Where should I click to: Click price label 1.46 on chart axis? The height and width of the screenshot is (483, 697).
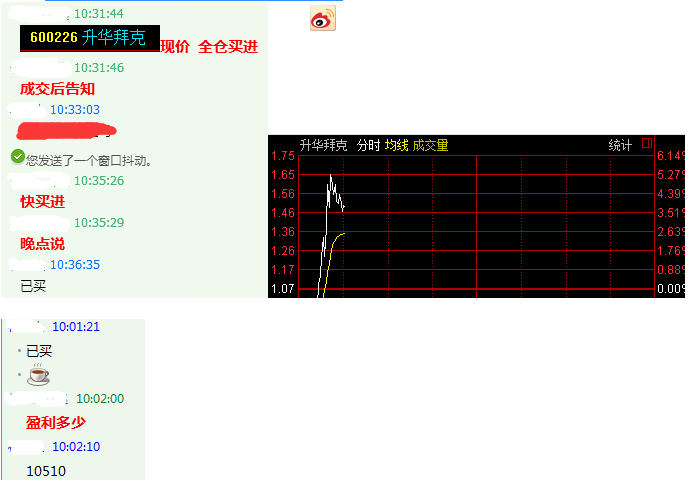click(283, 213)
